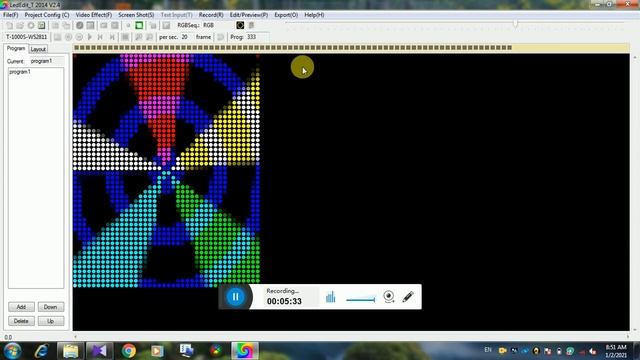Image resolution: width=640 pixels, height=360 pixels.
Task: Open the Video Effect(F) menu
Action: click(93, 15)
